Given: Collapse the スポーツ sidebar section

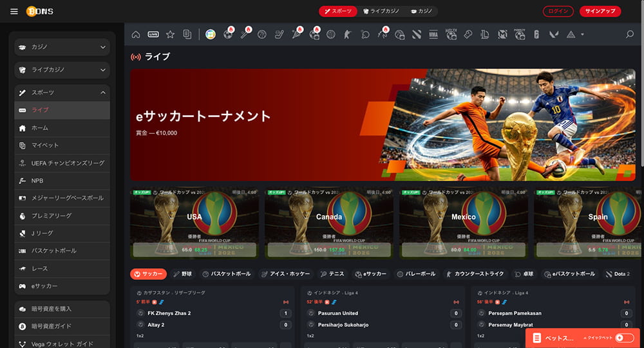Looking at the screenshot, I should click(62, 93).
